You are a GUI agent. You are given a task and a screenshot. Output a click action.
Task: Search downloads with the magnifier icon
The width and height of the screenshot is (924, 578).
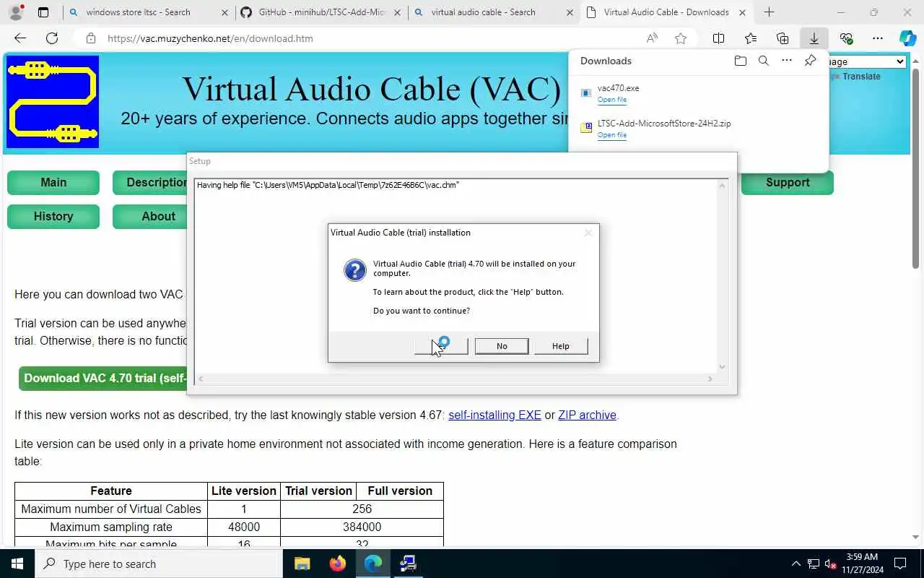(x=763, y=61)
